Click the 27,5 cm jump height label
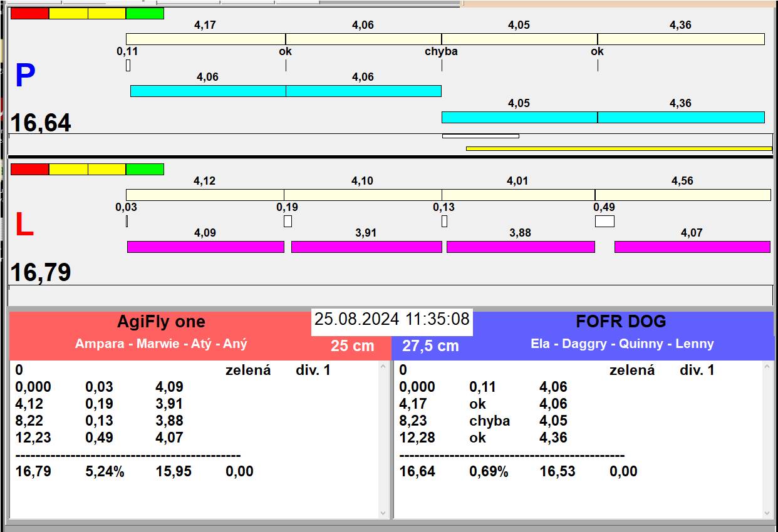Screen dimensions: 778x532 (430, 345)
